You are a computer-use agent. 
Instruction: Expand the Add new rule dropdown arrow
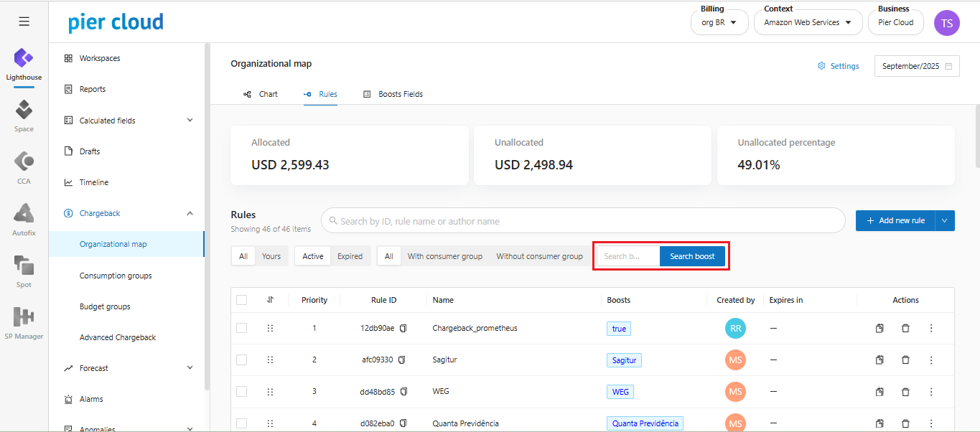pos(945,221)
